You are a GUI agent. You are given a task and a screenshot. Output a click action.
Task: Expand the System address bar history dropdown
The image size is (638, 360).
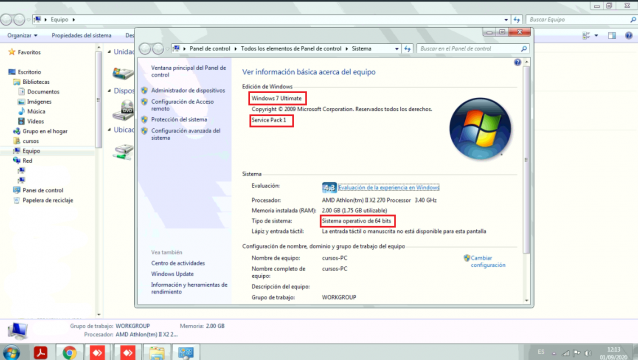pyautogui.click(x=397, y=49)
